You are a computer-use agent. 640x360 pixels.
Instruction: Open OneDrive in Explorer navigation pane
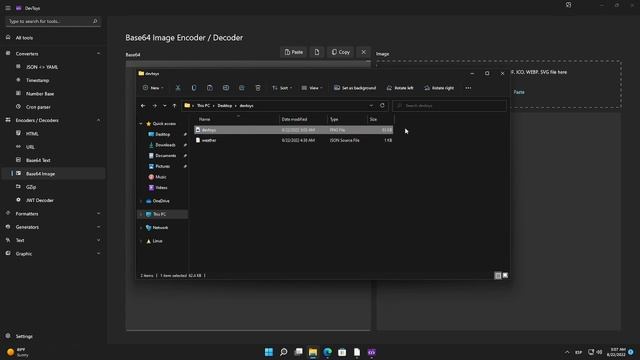coord(161,201)
